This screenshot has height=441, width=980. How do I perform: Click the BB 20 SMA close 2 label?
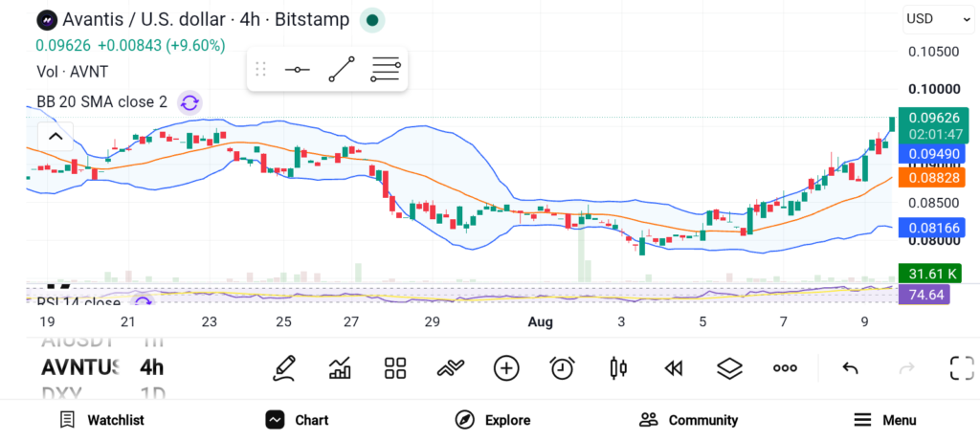[x=101, y=101]
